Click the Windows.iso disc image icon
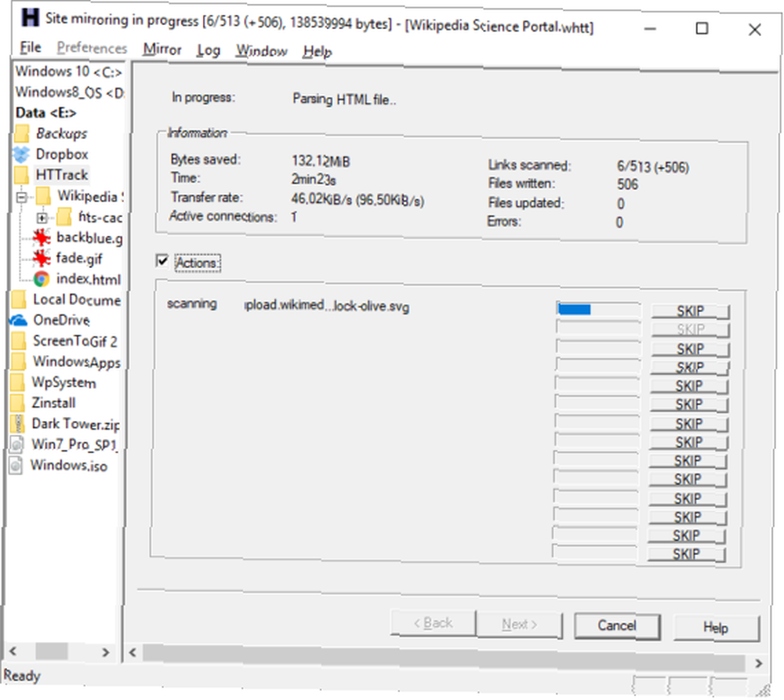This screenshot has height=700, width=784. pyautogui.click(x=16, y=466)
